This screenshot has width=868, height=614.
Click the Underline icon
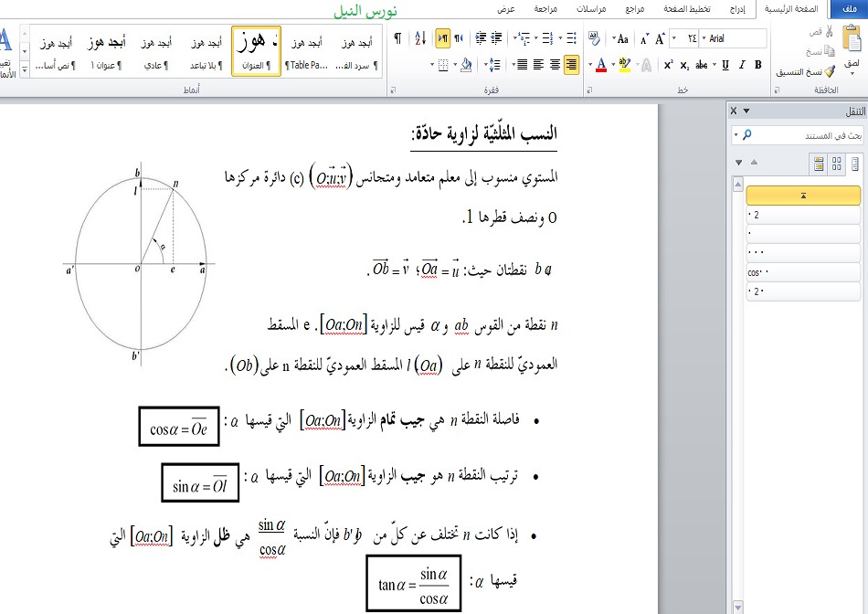(725, 65)
